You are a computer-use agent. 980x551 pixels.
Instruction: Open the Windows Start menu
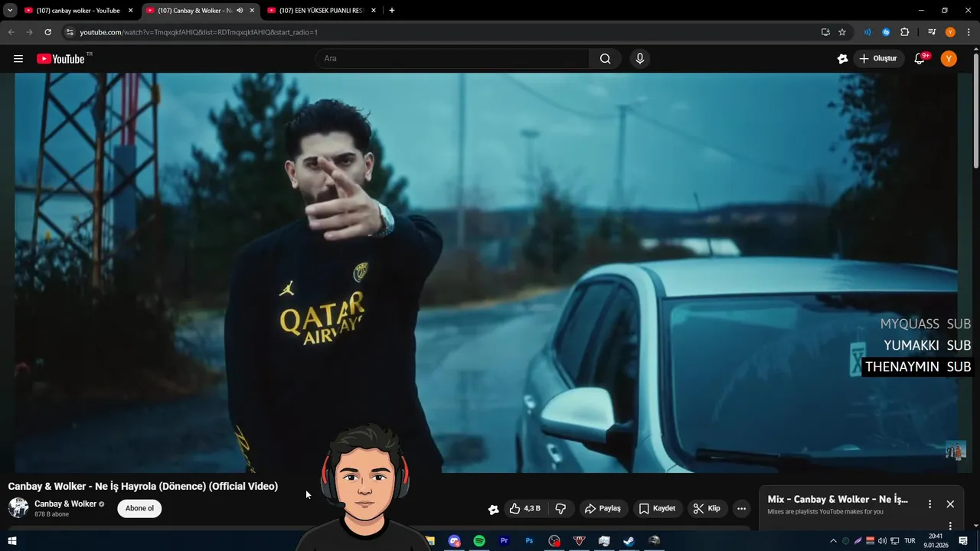11,541
